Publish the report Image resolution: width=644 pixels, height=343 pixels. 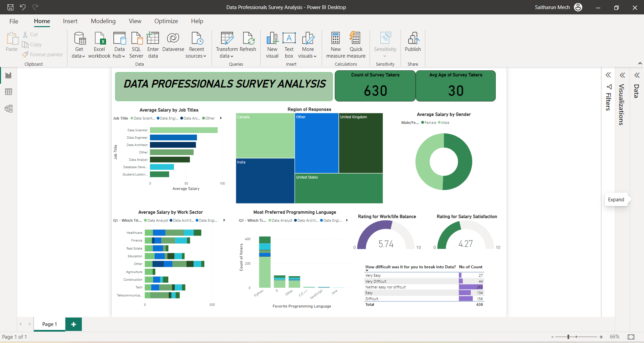coord(413,43)
